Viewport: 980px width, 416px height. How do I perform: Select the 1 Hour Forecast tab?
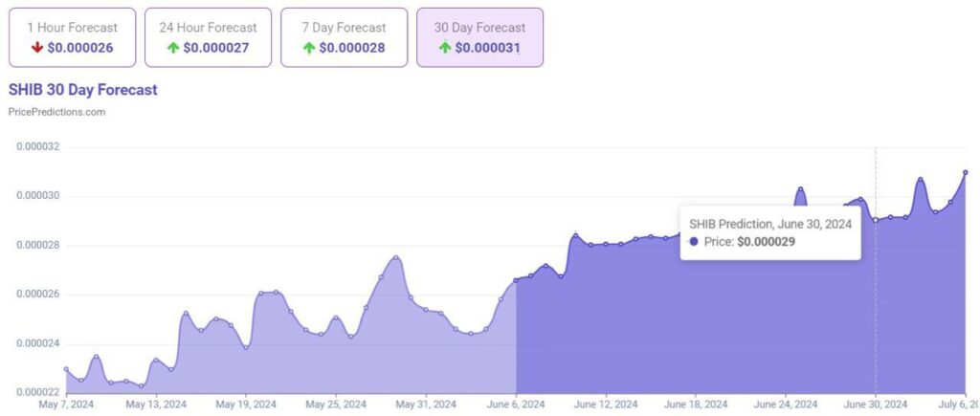72,37
